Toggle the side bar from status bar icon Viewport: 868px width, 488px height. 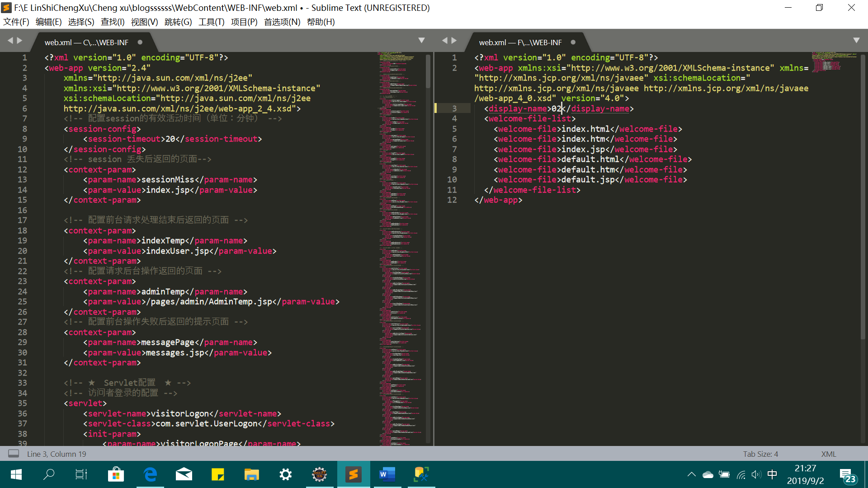click(x=14, y=454)
